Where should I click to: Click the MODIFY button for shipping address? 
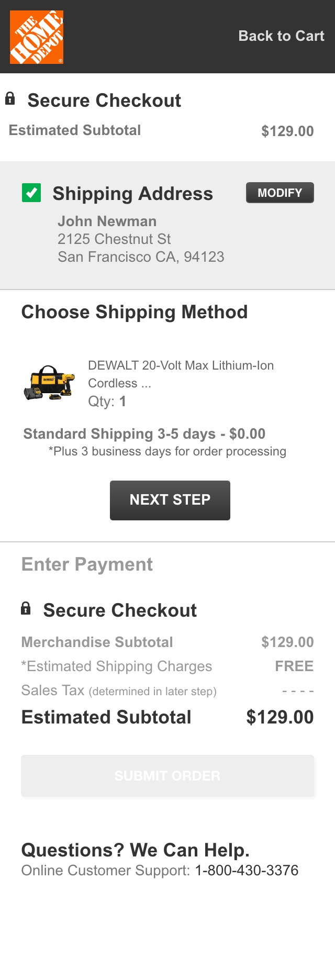(280, 192)
